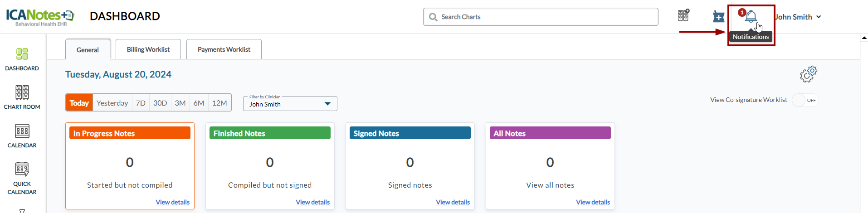View details of In Progress Notes
The height and width of the screenshot is (213, 868).
pyautogui.click(x=172, y=202)
